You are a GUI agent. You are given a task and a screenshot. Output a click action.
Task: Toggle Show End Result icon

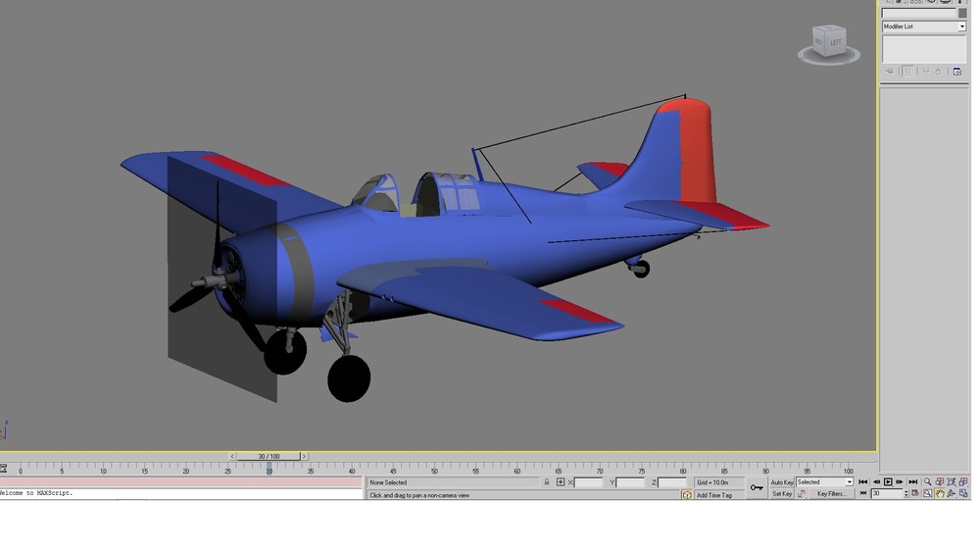click(907, 72)
